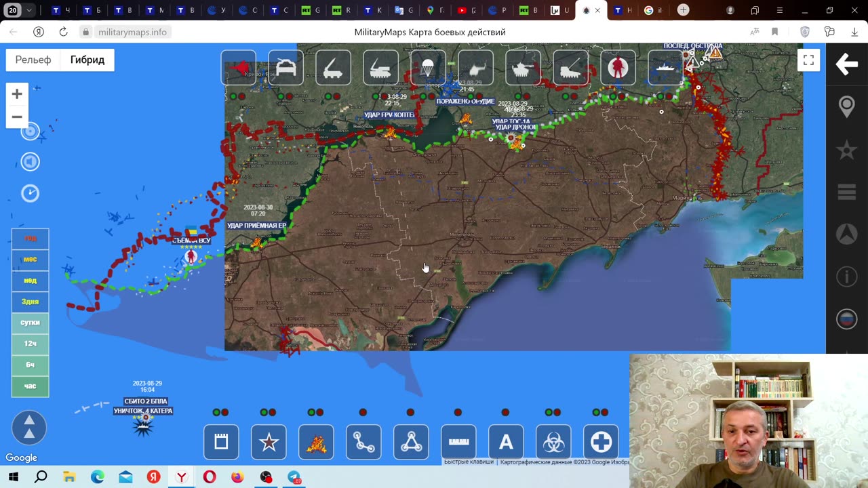Screen dimensions: 868x488
Task: Select the letter A text tool
Action: [x=506, y=442]
